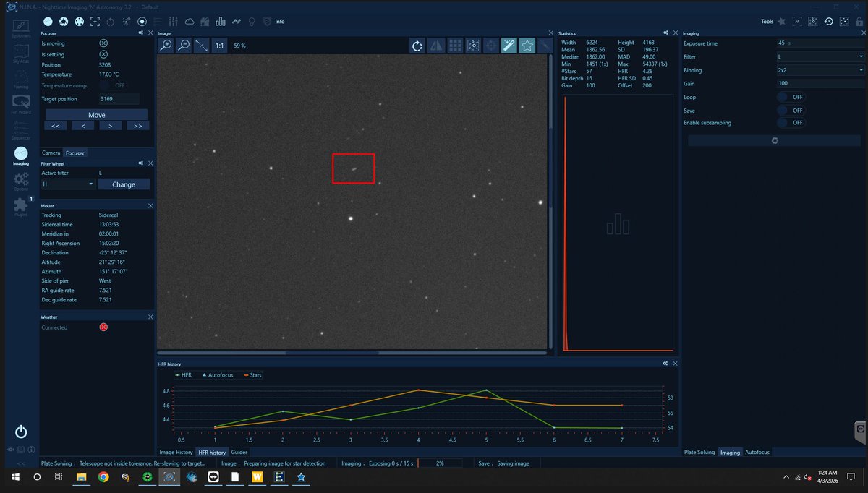Open the Info item in the top toolbar
Screen dimensions: 868x493
coord(279,21)
